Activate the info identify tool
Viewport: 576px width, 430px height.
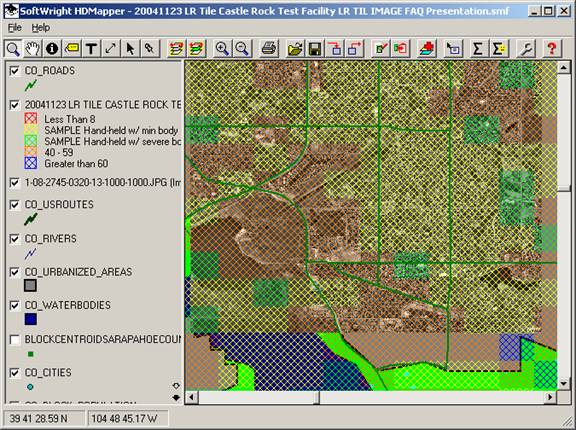pos(52,48)
